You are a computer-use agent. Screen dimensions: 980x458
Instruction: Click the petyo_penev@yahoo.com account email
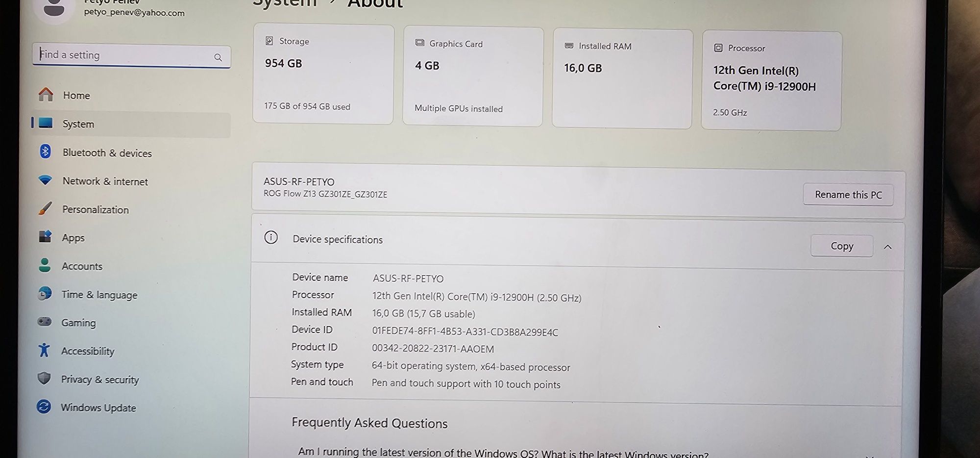[x=134, y=12]
